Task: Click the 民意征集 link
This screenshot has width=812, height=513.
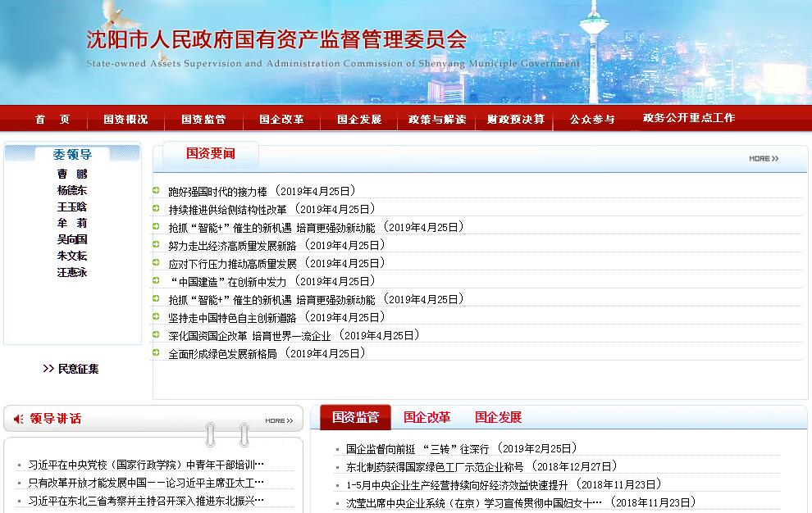Action: coord(78,369)
